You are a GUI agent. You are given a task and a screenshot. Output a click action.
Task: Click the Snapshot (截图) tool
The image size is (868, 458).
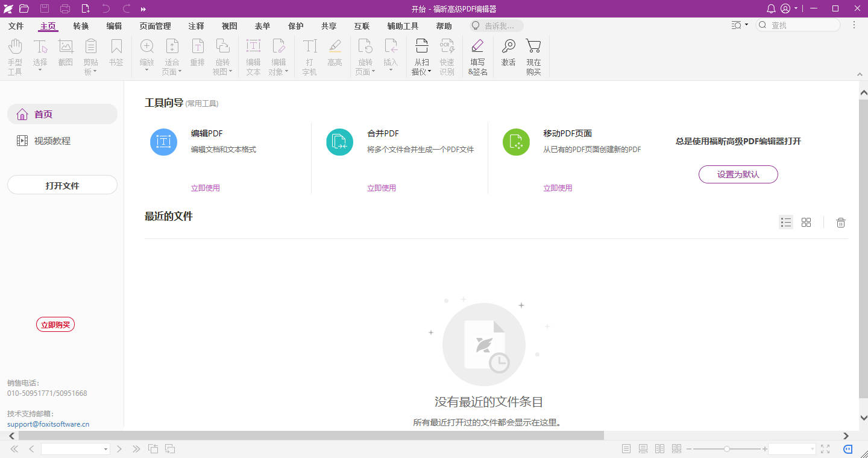pyautogui.click(x=66, y=52)
